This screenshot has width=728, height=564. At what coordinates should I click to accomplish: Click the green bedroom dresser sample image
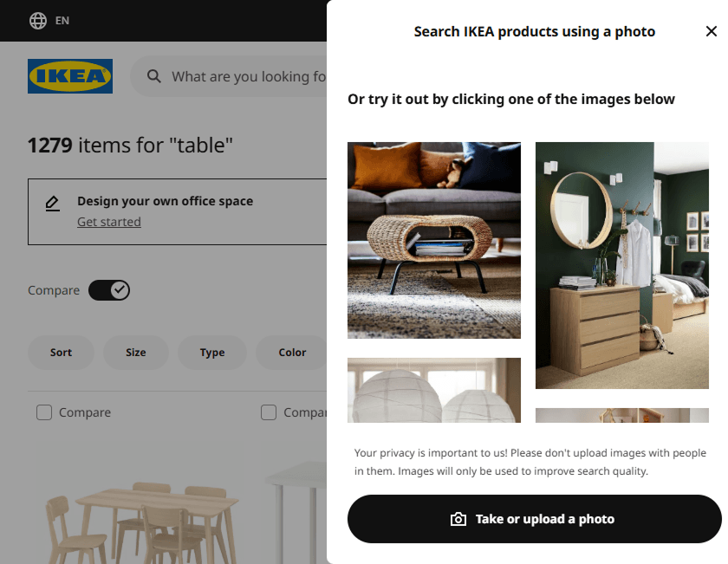pyautogui.click(x=621, y=265)
